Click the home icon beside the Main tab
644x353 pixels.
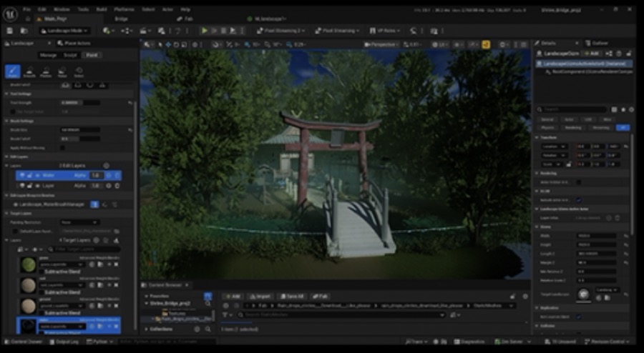tap(28, 19)
